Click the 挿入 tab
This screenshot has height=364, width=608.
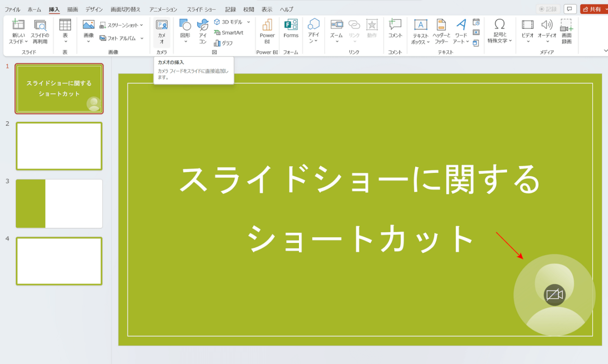click(x=54, y=10)
